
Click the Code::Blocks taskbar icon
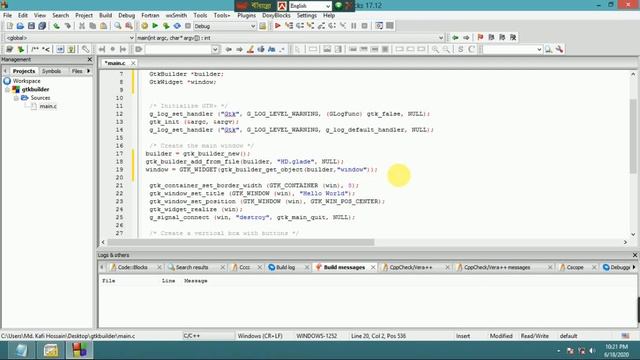point(80,350)
